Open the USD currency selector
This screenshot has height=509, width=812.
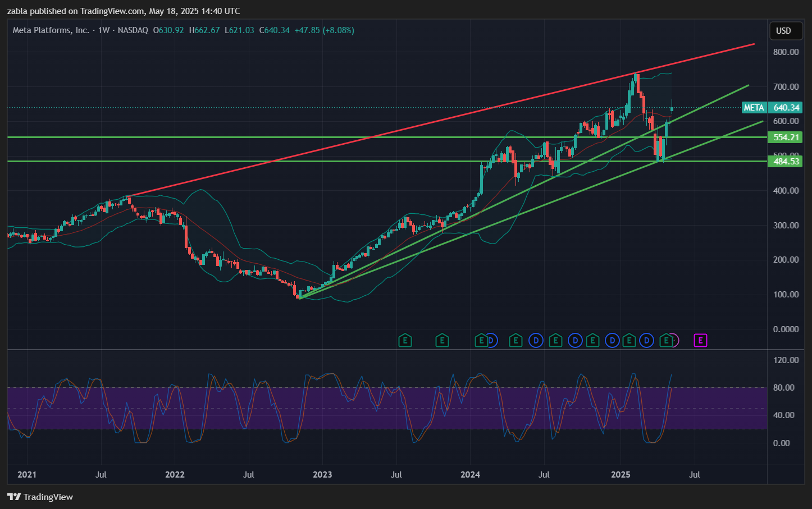click(783, 31)
